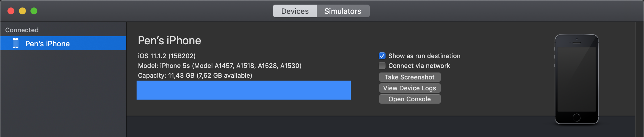Screen dimensions: 644x137
Task: Click the iOS 11.1.2 version text
Action: [167, 56]
